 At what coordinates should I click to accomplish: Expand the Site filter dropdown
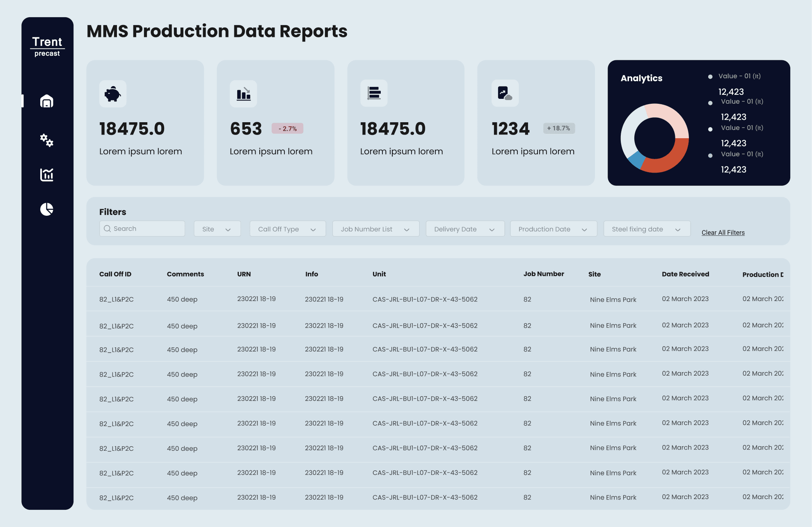pos(217,229)
